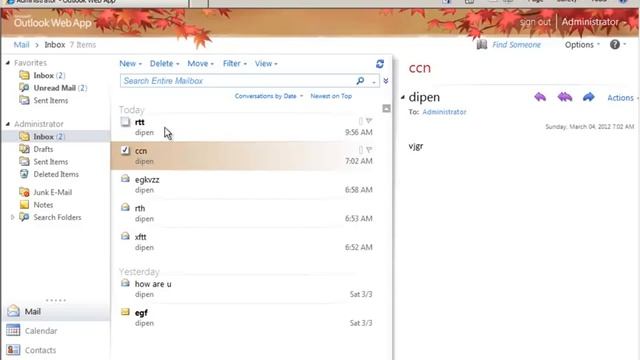Open Administrator account dropdown
The height and width of the screenshot is (360, 640).
(x=593, y=22)
